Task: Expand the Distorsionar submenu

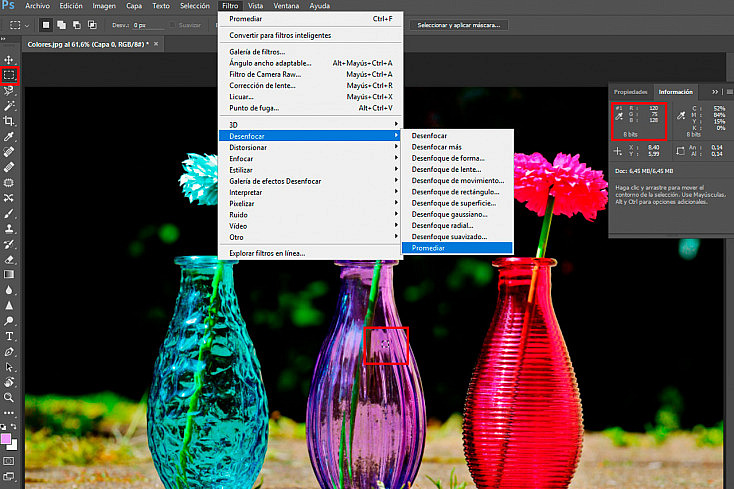Action: [x=309, y=147]
